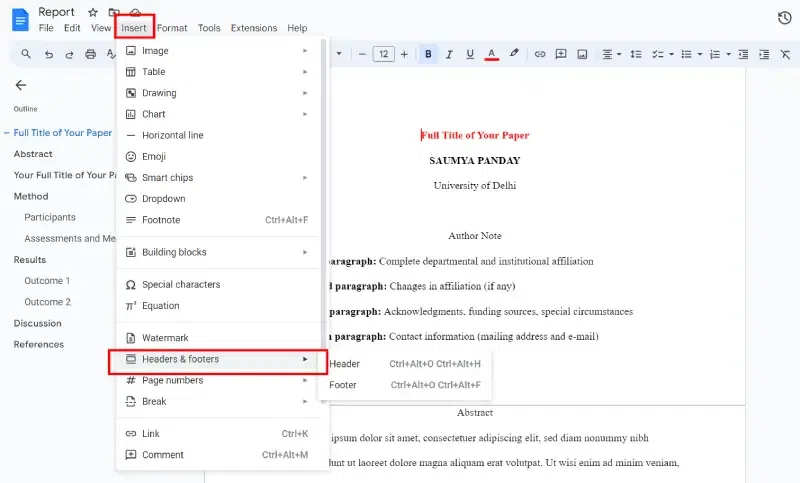Open the Tools menu
This screenshot has width=800, height=483.
point(209,28)
